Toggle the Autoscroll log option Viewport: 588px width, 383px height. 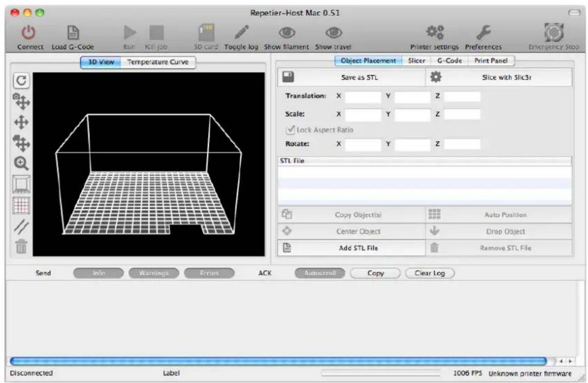[x=320, y=273]
